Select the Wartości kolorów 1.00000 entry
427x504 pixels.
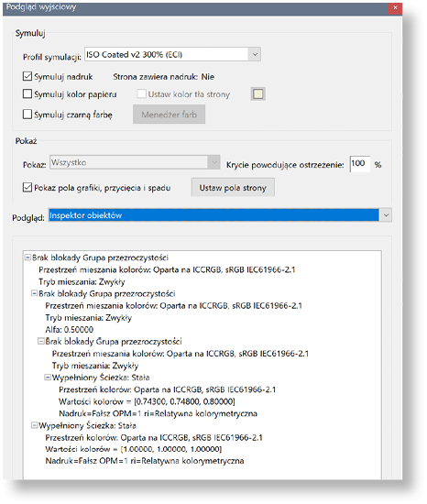click(134, 449)
